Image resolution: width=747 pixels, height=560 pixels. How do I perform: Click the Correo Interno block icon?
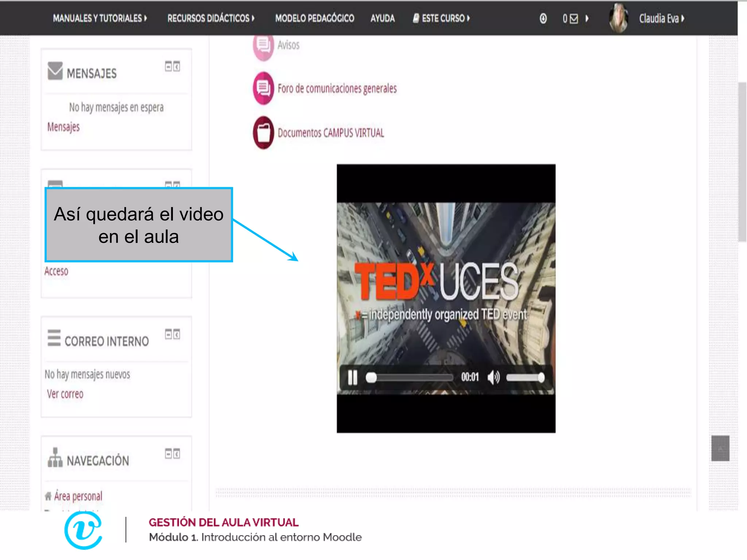(54, 338)
